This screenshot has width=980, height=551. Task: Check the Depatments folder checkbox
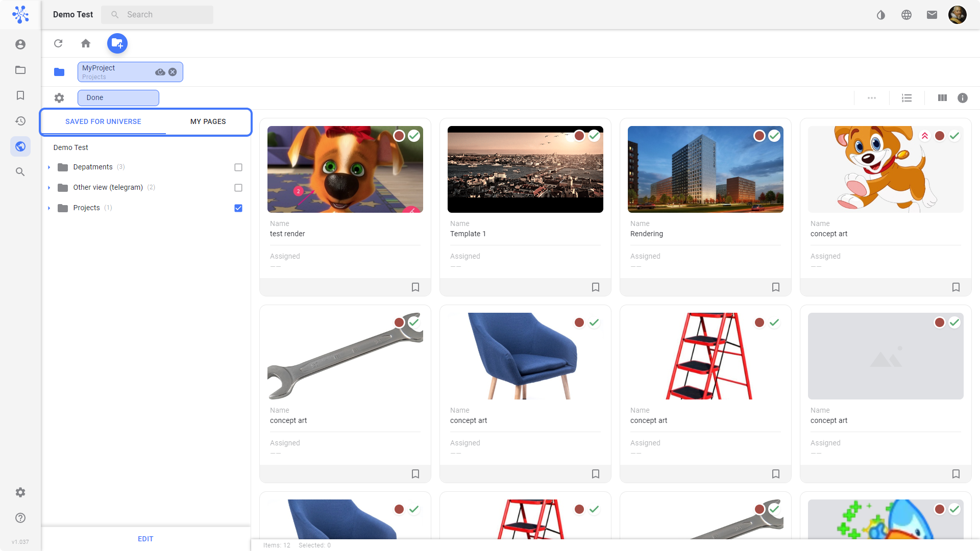pos(238,167)
